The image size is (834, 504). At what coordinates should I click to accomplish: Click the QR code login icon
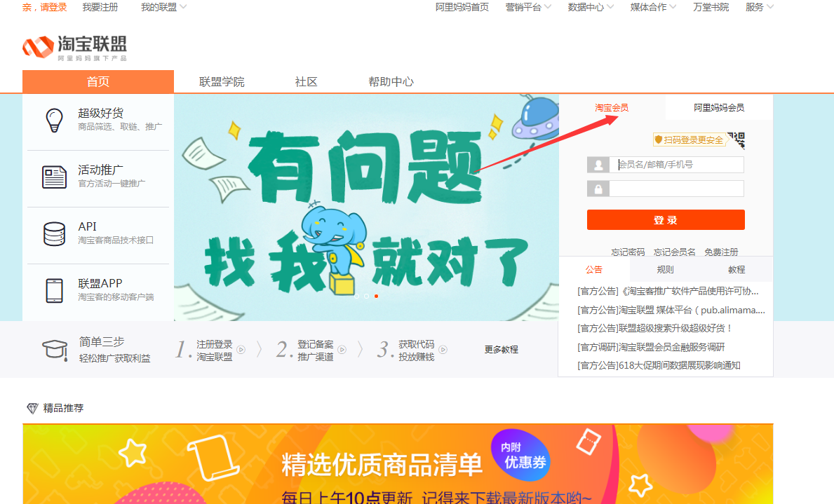(737, 140)
